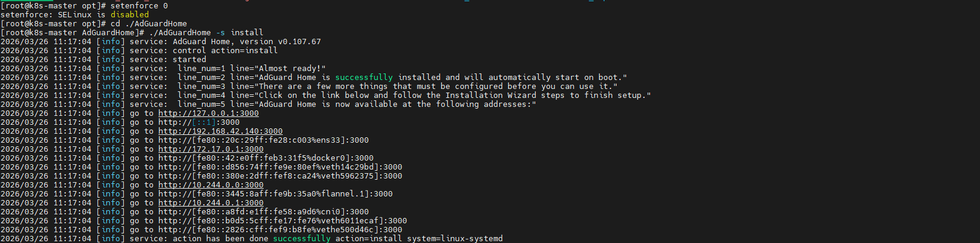The image size is (980, 243).
Task: Click the http://[::1]:3000 loopback address
Action: tap(199, 122)
